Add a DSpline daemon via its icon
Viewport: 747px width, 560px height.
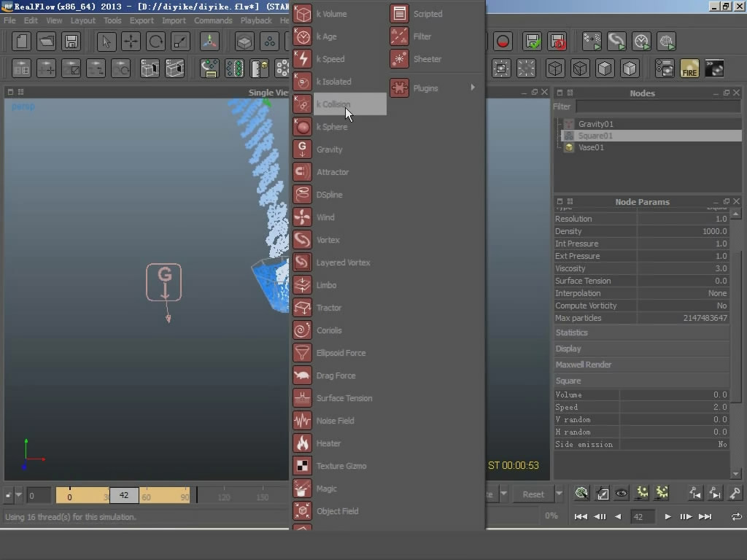[302, 195]
